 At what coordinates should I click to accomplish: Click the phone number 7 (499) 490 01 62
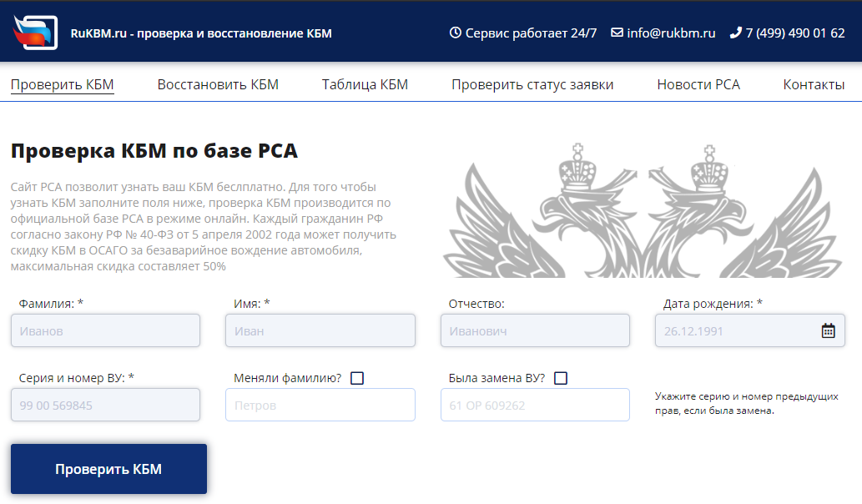(x=794, y=33)
